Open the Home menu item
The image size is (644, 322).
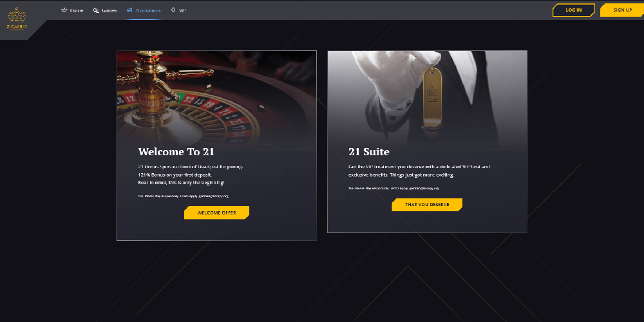coord(77,10)
